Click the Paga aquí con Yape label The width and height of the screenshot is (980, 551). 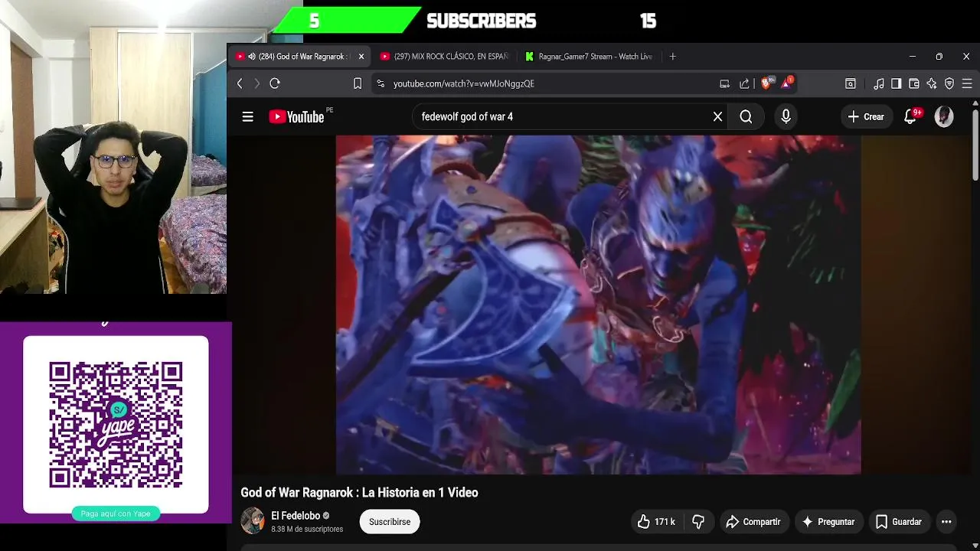pyautogui.click(x=116, y=514)
